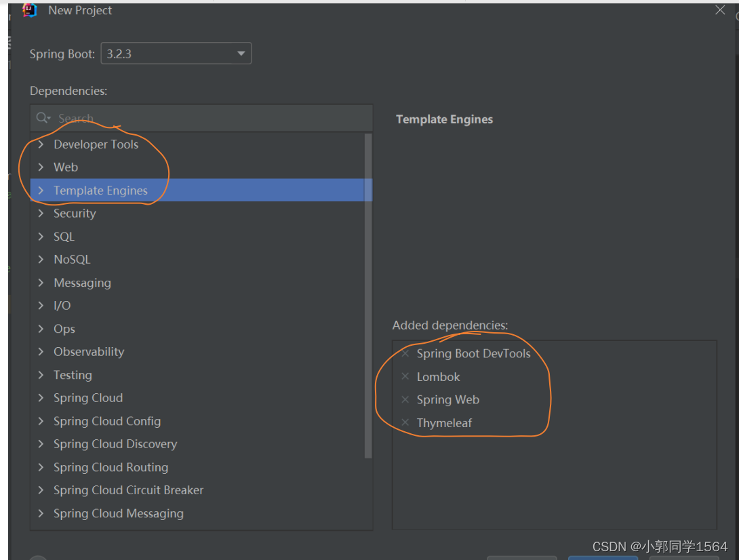
Task: Select the Observability category label
Action: (x=89, y=352)
